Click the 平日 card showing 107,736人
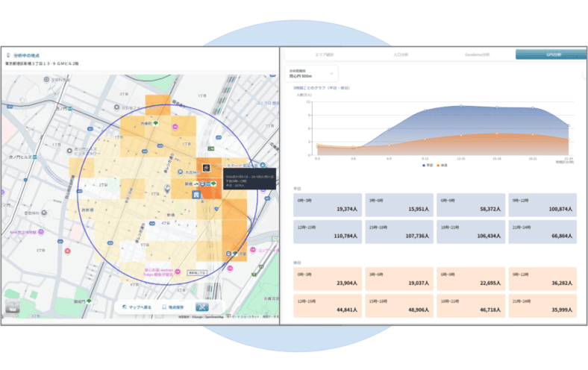Viewport: 588px width, 370px height. pyautogui.click(x=399, y=232)
